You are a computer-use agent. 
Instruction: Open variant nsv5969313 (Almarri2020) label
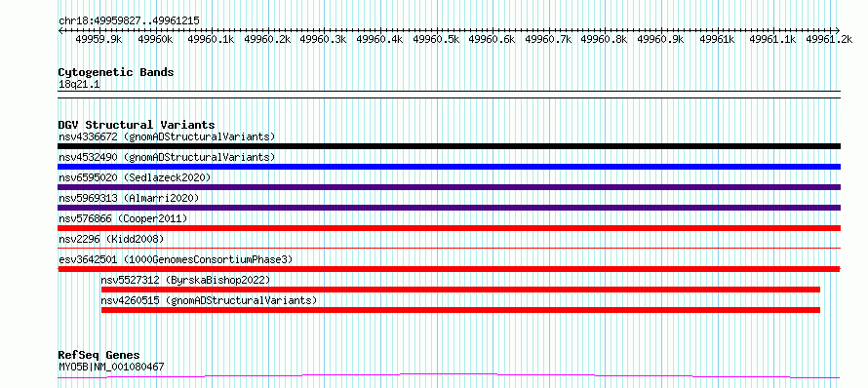click(129, 198)
